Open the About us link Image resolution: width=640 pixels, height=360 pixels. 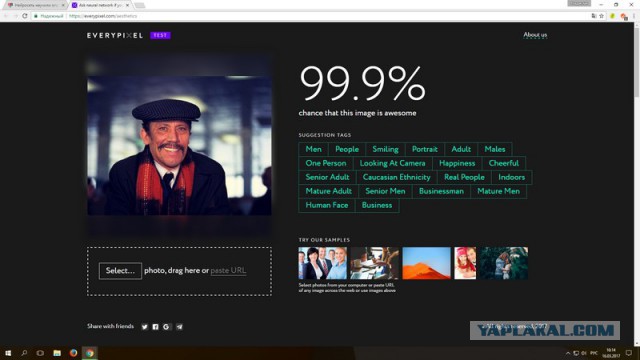535,35
